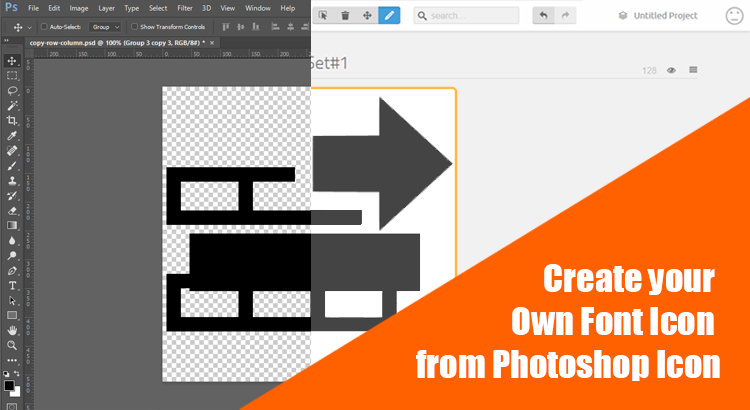Screen dimensions: 750x410
Task: Open the Edit Toolbar three-dots button
Action: coord(12,360)
